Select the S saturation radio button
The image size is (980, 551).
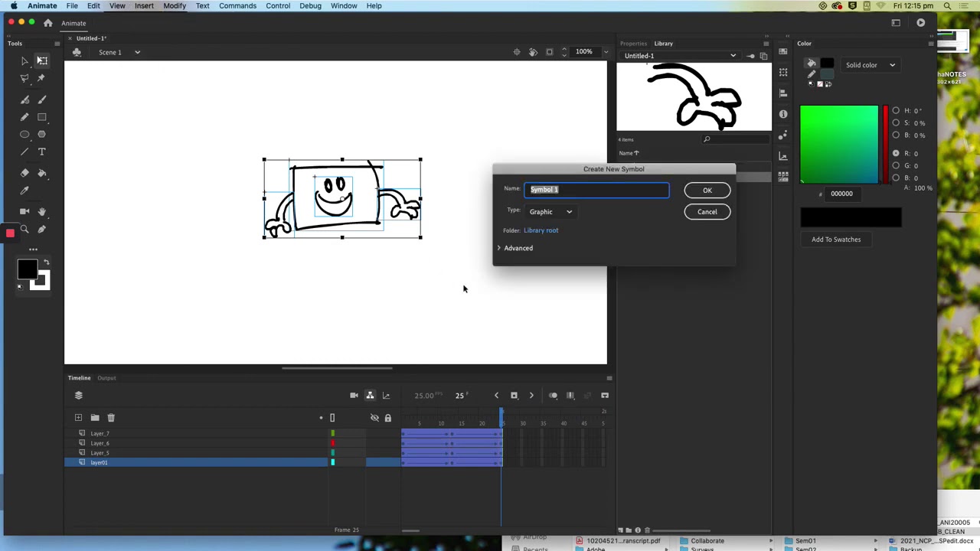(x=896, y=123)
